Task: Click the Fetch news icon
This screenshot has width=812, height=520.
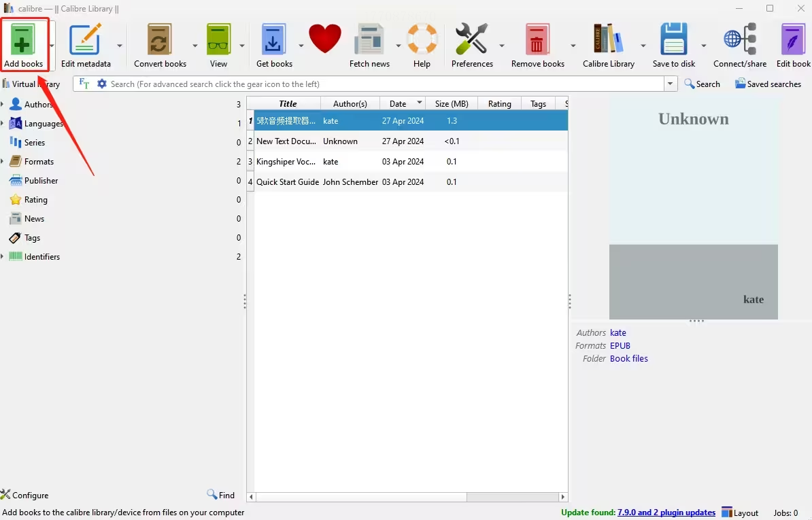Action: (x=369, y=42)
